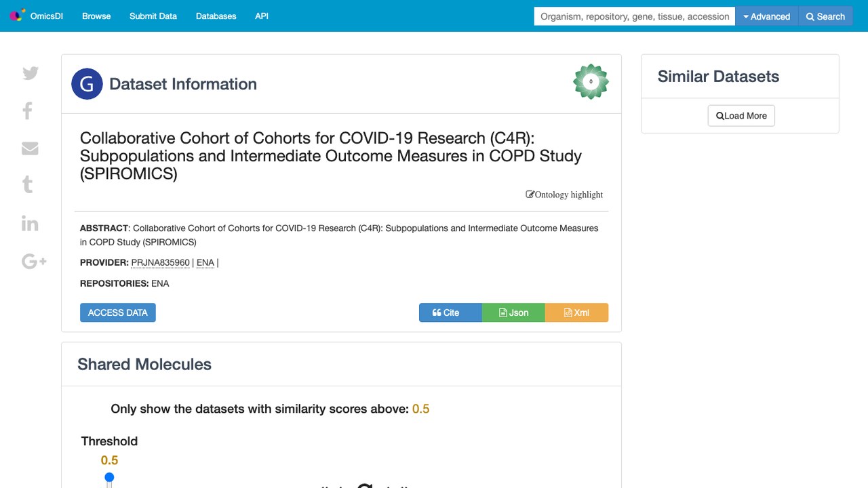
Task: Toggle Ontology highlight
Action: [564, 195]
